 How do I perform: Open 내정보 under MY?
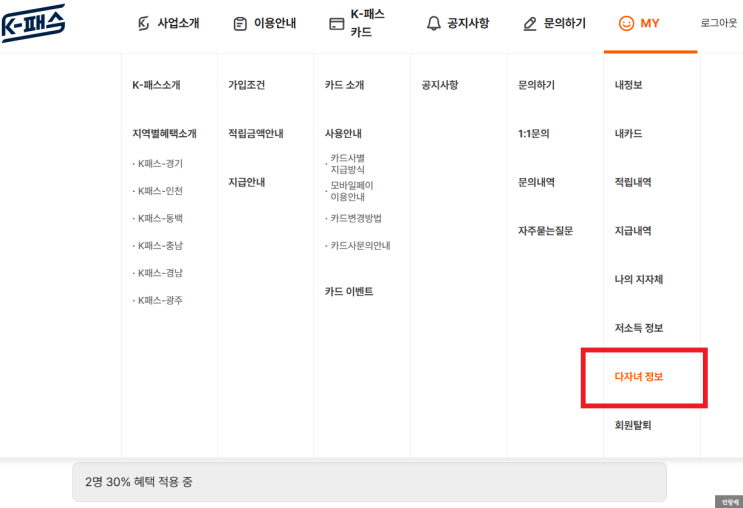(x=628, y=85)
